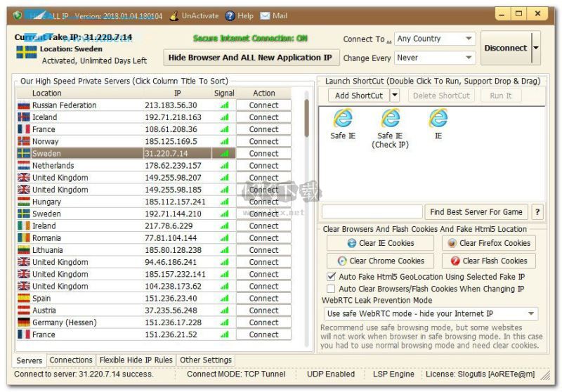Screen dimensions: 562x392
Task: Click the Hungary flag icon
Action: (24, 202)
